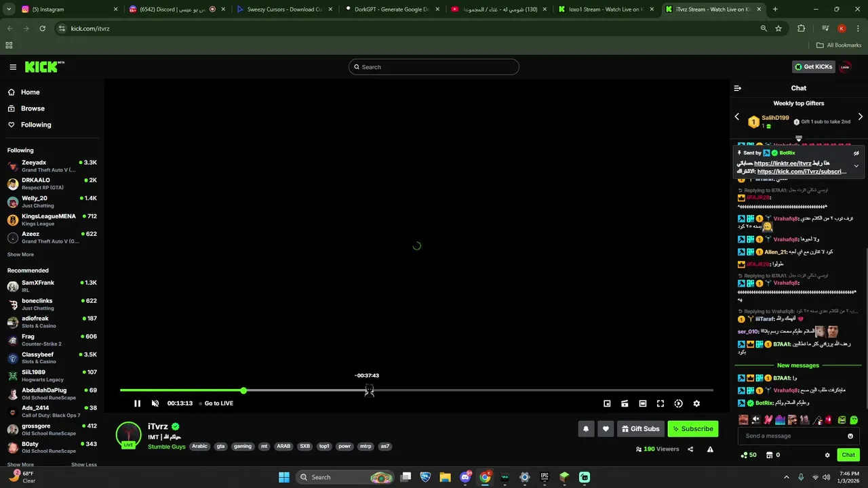This screenshot has height=488, width=868.
Task: Share the stream via share icon
Action: (690, 449)
